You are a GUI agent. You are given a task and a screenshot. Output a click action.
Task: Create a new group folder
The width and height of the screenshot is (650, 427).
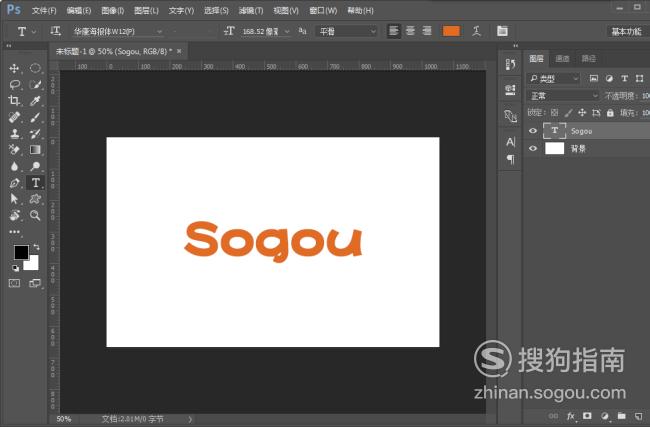coord(621,416)
